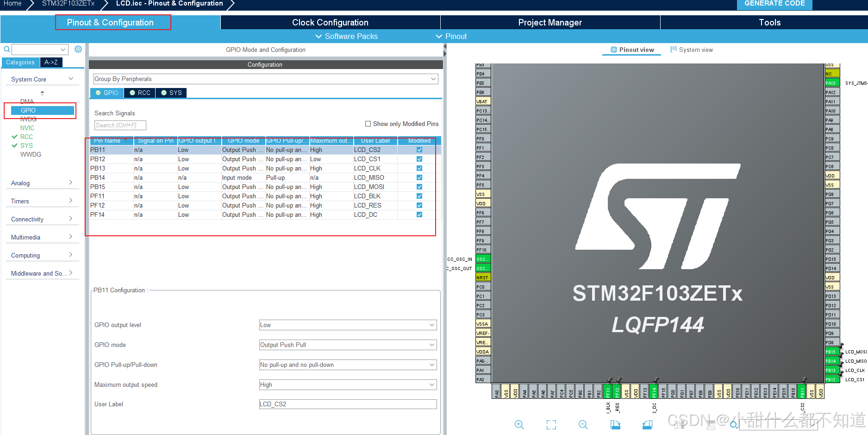Uncheck the Modified checkbox for PF11
868x435 pixels.
point(419,196)
